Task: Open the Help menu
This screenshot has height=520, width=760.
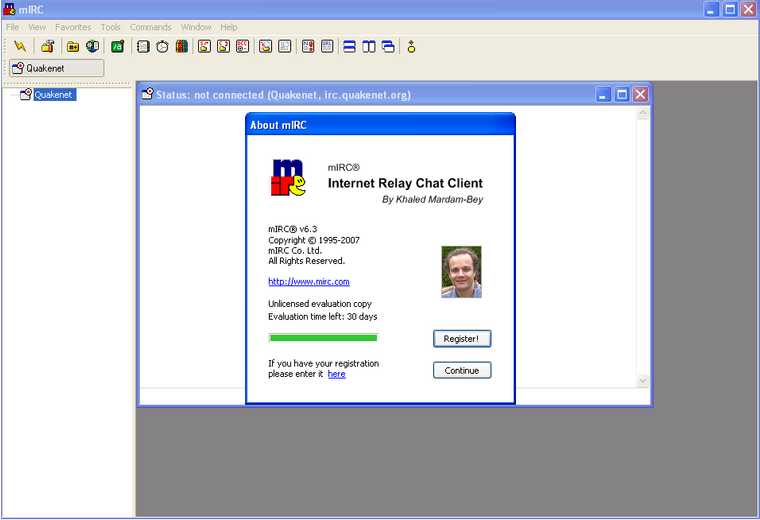Action: (229, 27)
